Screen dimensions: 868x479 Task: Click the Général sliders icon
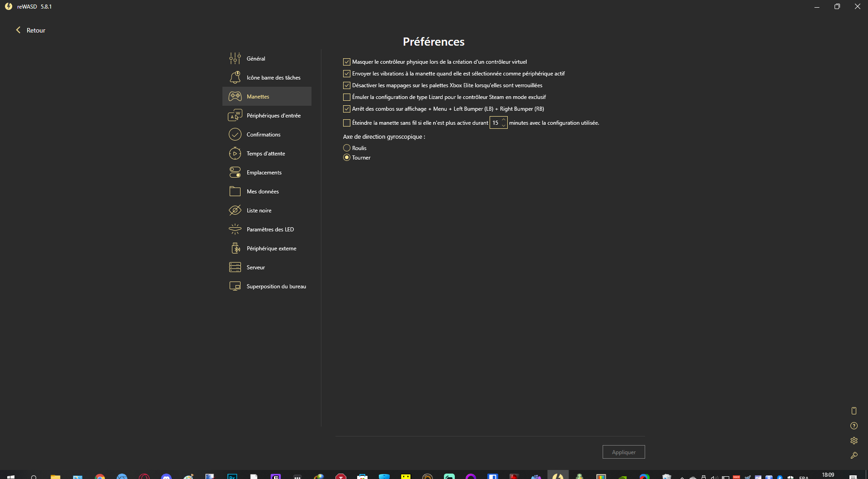235,59
